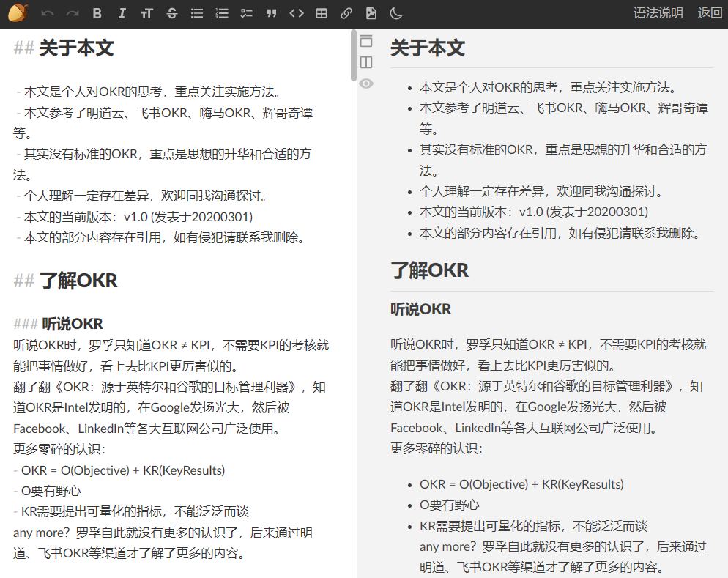Enable preview mode with the eye icon
This screenshot has height=578, width=728.
tap(366, 84)
